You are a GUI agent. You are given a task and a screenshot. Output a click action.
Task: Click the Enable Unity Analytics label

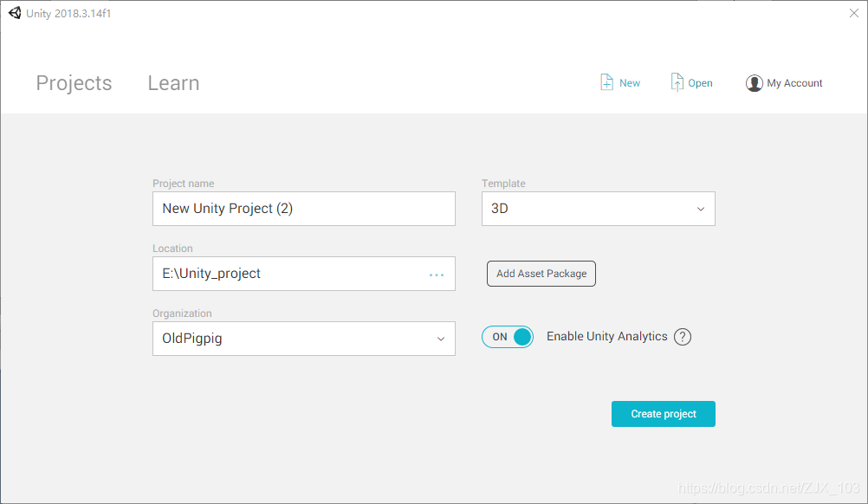tap(607, 336)
